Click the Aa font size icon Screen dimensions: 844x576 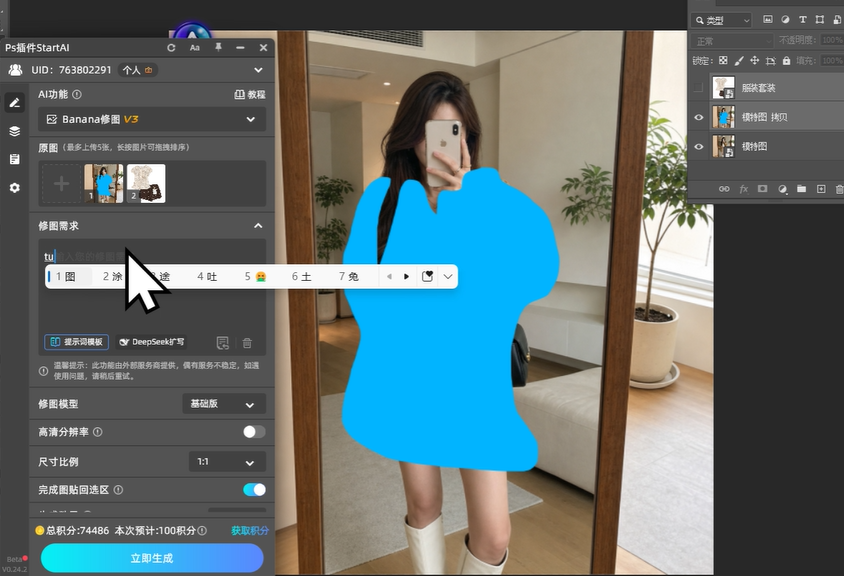[195, 48]
